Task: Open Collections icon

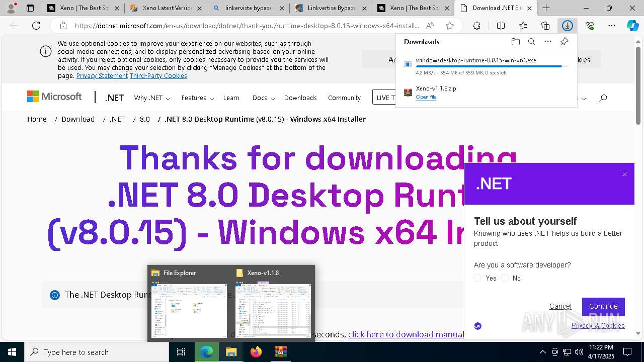Action: [x=545, y=26]
